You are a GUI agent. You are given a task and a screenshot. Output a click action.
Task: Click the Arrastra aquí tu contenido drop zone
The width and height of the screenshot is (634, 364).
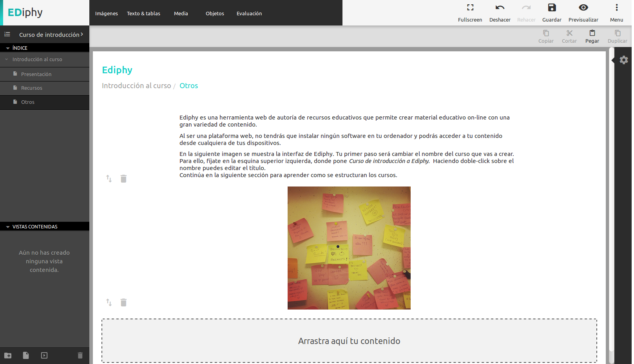coord(349,341)
